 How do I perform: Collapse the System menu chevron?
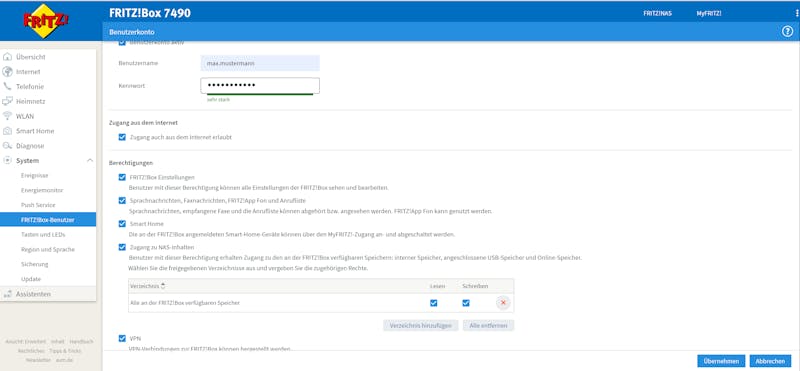click(90, 160)
